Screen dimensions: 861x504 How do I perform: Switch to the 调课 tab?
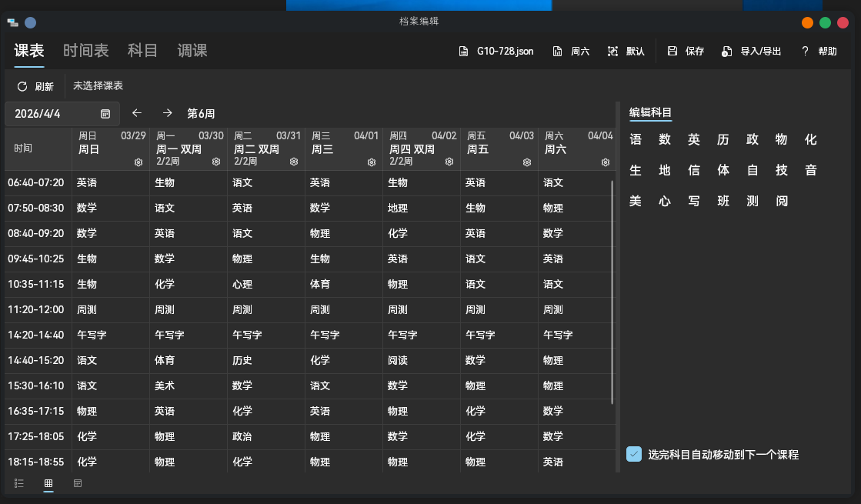[x=192, y=51]
